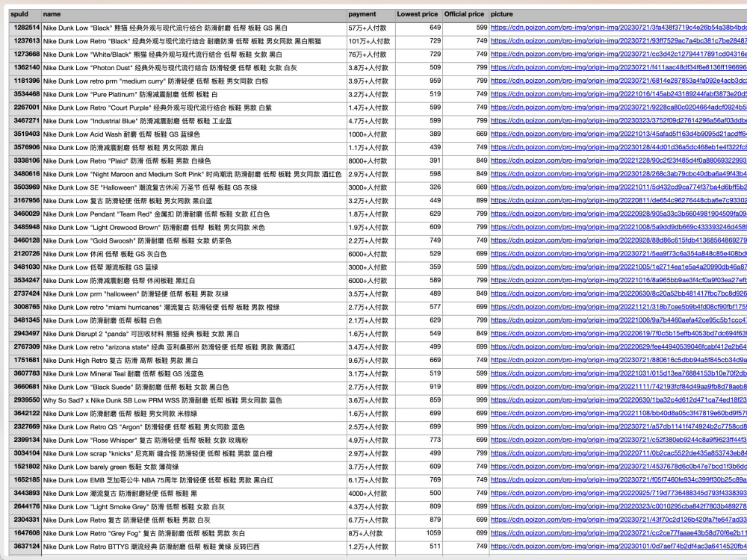The width and height of the screenshot is (747, 560).
Task: Select spuId cell 3167956
Action: coord(25,201)
